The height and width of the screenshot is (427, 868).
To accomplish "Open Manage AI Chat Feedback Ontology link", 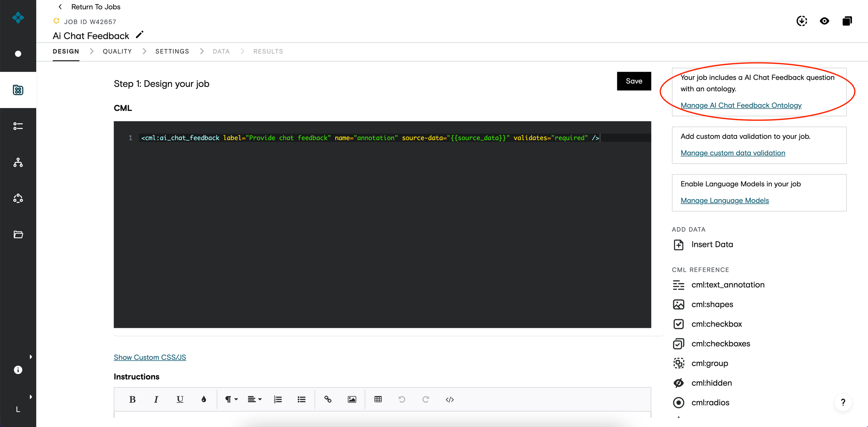I will [741, 105].
